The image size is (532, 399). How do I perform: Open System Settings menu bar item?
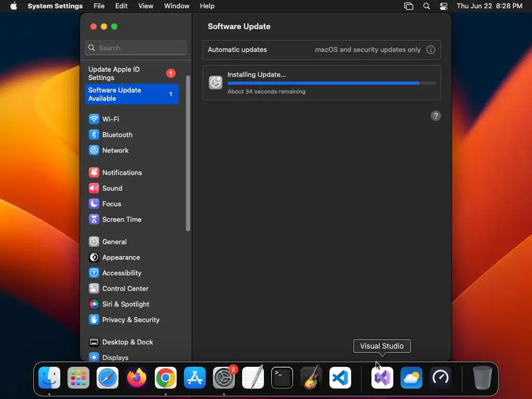tap(55, 6)
